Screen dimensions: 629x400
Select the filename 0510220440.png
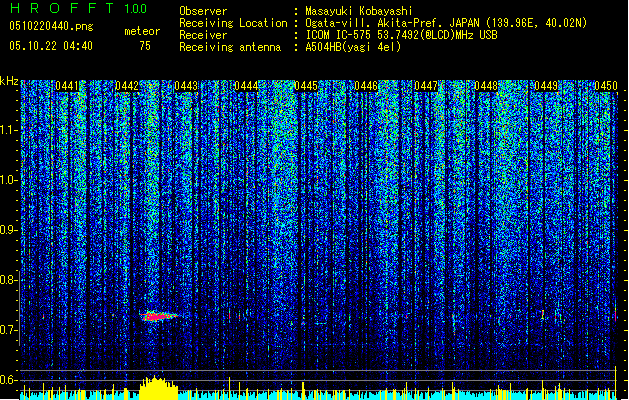[51, 26]
